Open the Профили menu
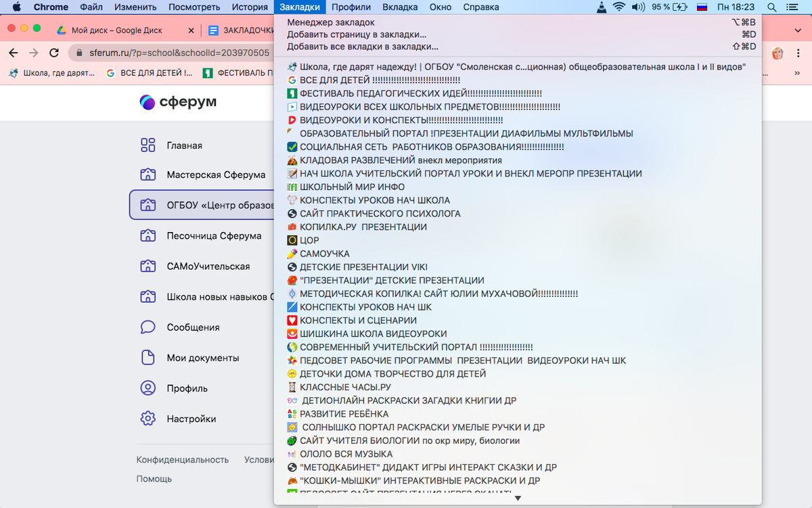The height and width of the screenshot is (508, 812). [351, 7]
